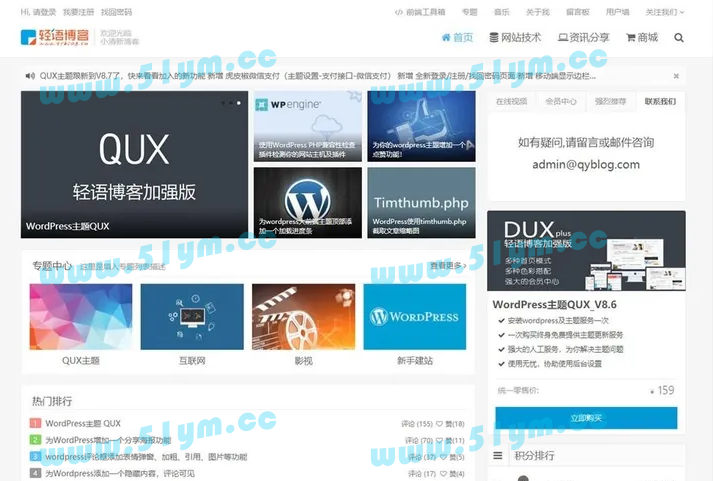Viewport: 713px width, 481px height.
Task: Open the 音乐 top bar link
Action: [x=502, y=12]
